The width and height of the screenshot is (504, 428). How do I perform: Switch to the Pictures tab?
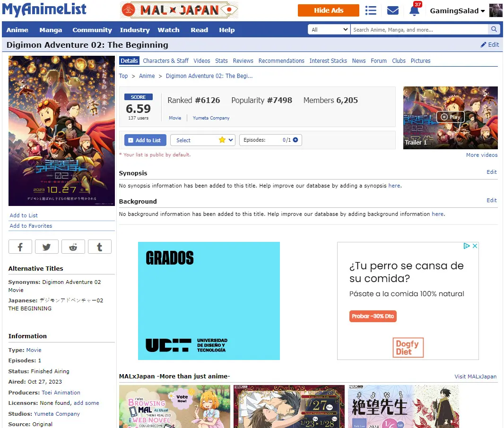tap(420, 60)
